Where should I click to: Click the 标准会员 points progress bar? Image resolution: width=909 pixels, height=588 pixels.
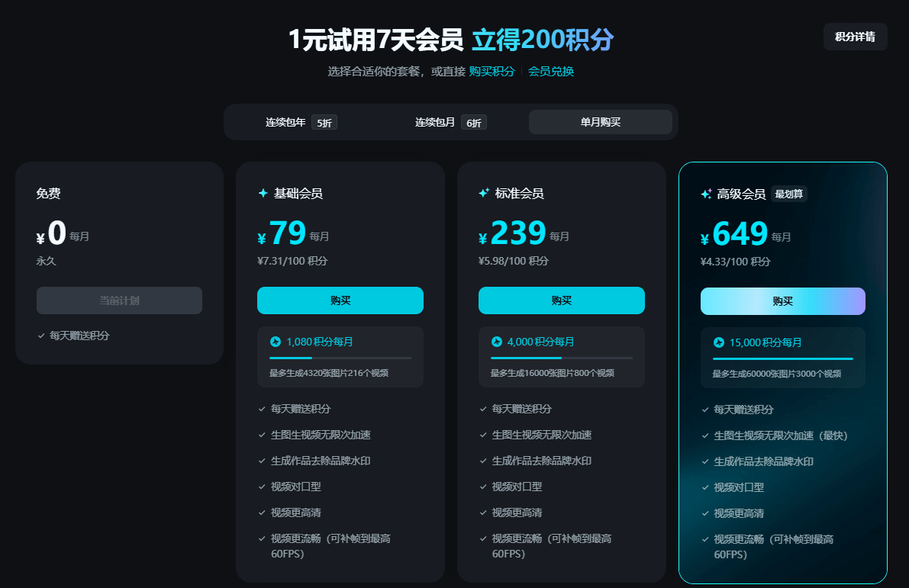click(561, 358)
